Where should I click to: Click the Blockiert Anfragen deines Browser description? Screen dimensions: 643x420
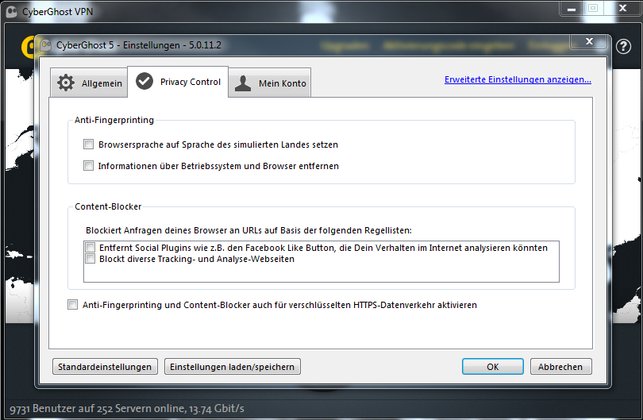tap(249, 230)
